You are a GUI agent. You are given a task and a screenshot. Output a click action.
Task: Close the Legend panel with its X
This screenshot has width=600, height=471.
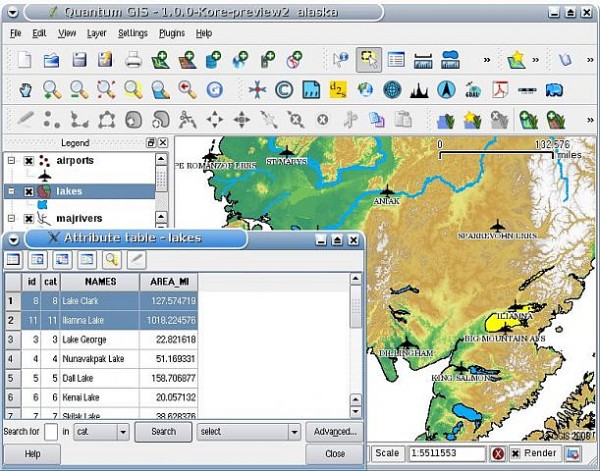(x=163, y=143)
